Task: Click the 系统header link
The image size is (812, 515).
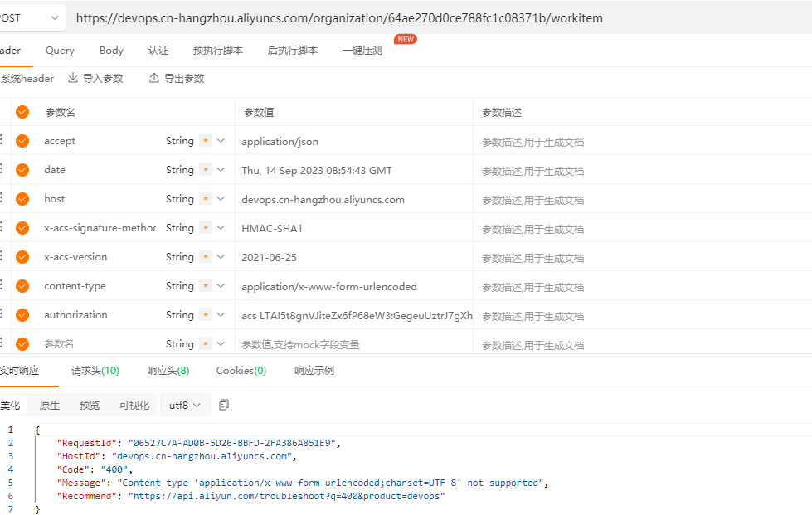Action: (x=27, y=78)
